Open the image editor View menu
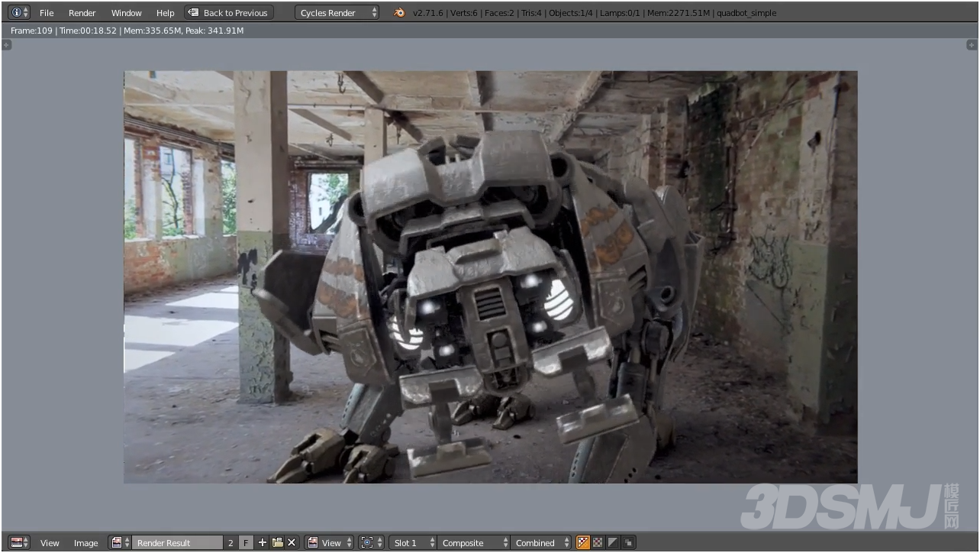 click(x=50, y=543)
